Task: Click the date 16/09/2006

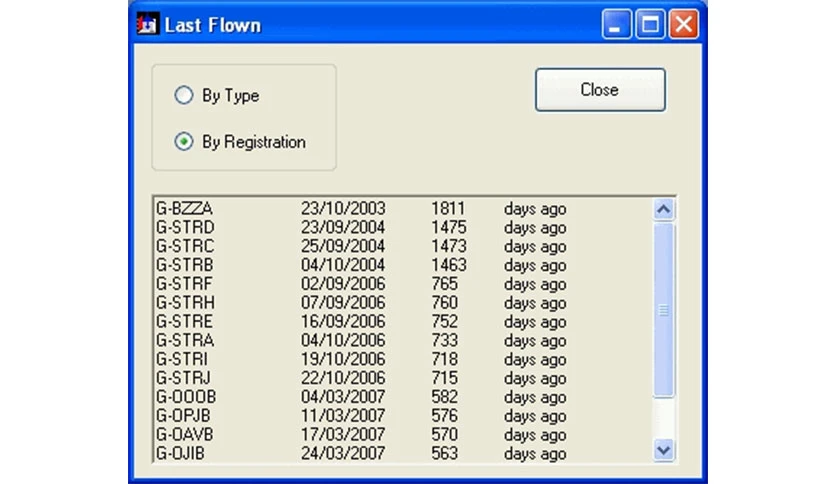Action: pyautogui.click(x=343, y=321)
